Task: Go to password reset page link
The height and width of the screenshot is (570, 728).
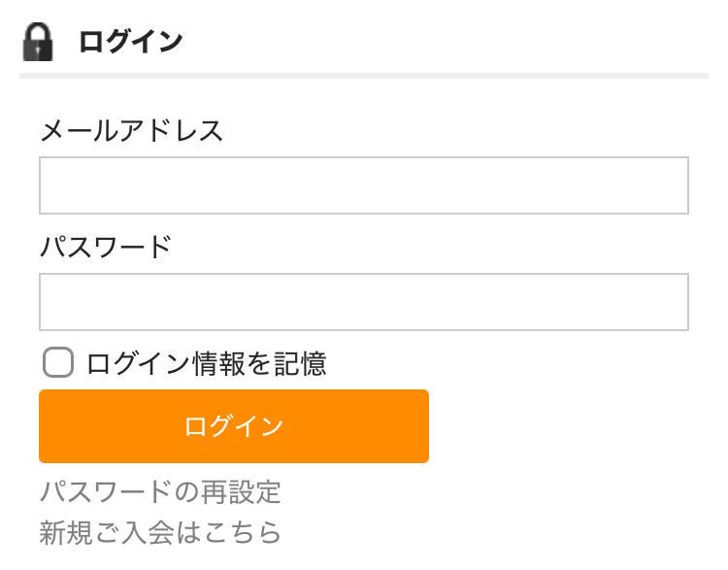Action: tap(160, 492)
